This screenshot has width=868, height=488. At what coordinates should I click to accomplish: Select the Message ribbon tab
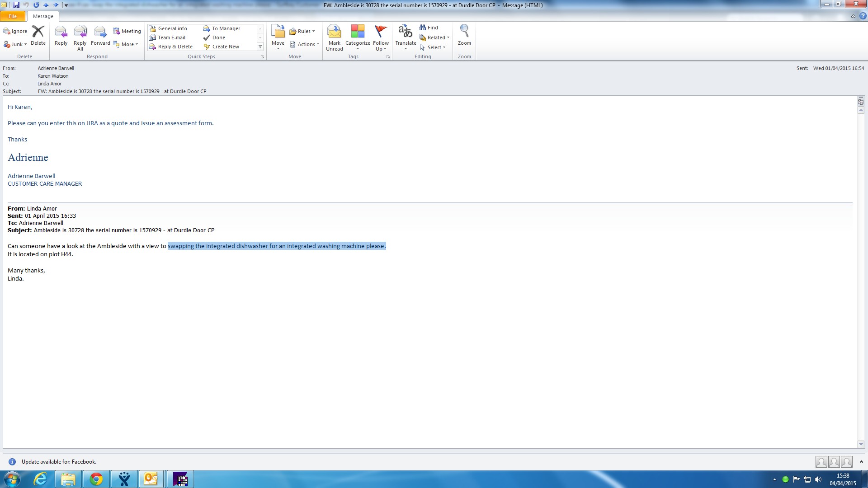tap(43, 16)
